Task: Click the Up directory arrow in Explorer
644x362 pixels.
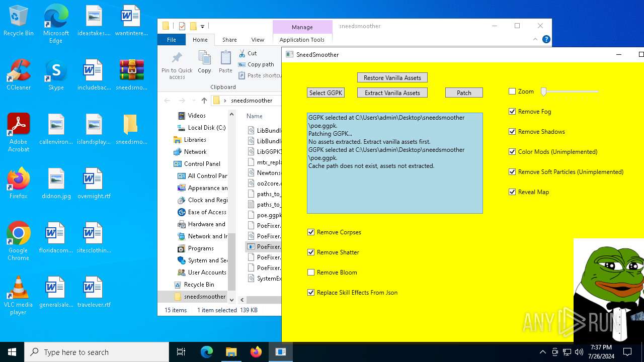Action: coord(204,101)
